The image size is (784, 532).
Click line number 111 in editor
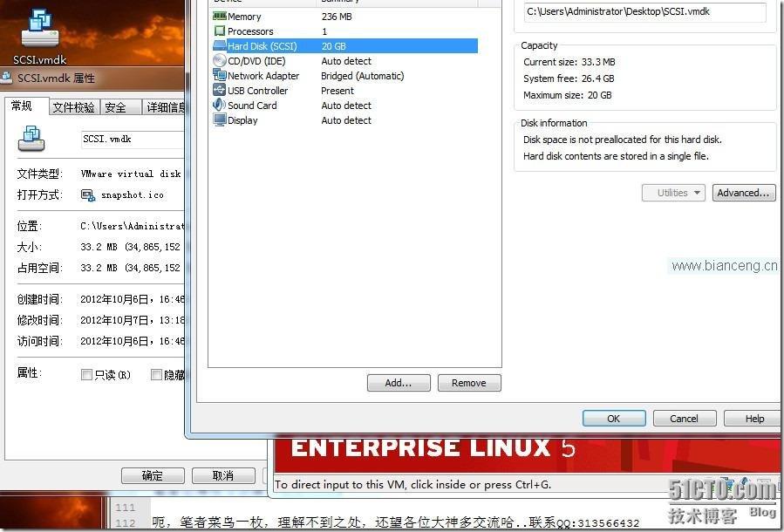coord(125,508)
